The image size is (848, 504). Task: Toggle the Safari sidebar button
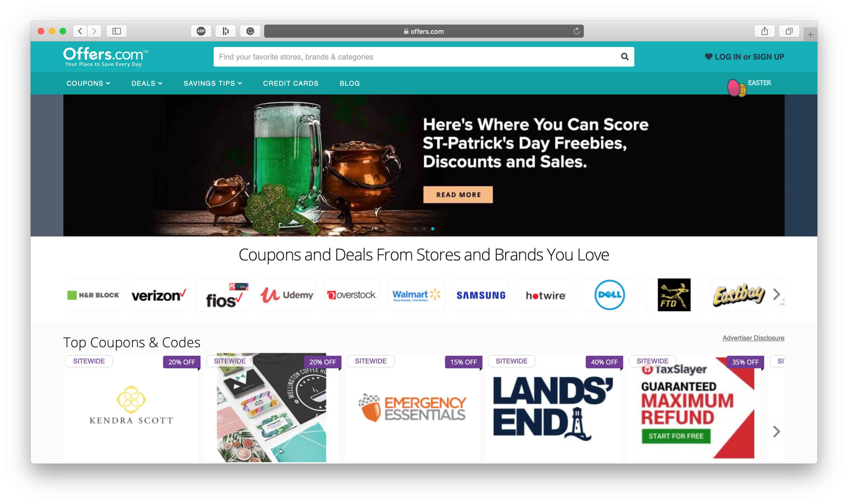point(117,31)
